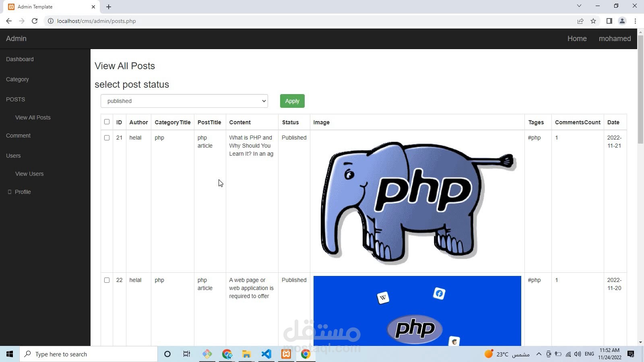Open Task View on the taskbar
Image resolution: width=644 pixels, height=362 pixels.
(x=187, y=354)
